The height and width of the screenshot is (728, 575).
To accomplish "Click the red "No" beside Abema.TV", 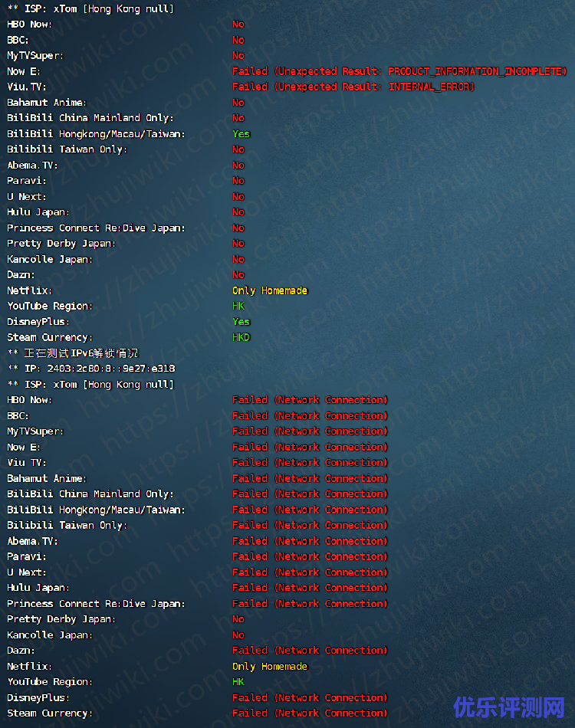I will [x=238, y=166].
